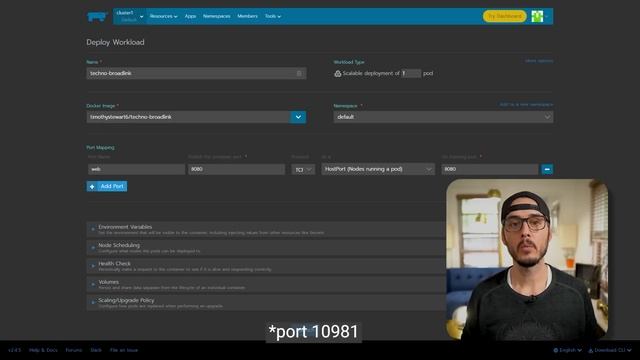Open the Resources menu

coord(163,16)
